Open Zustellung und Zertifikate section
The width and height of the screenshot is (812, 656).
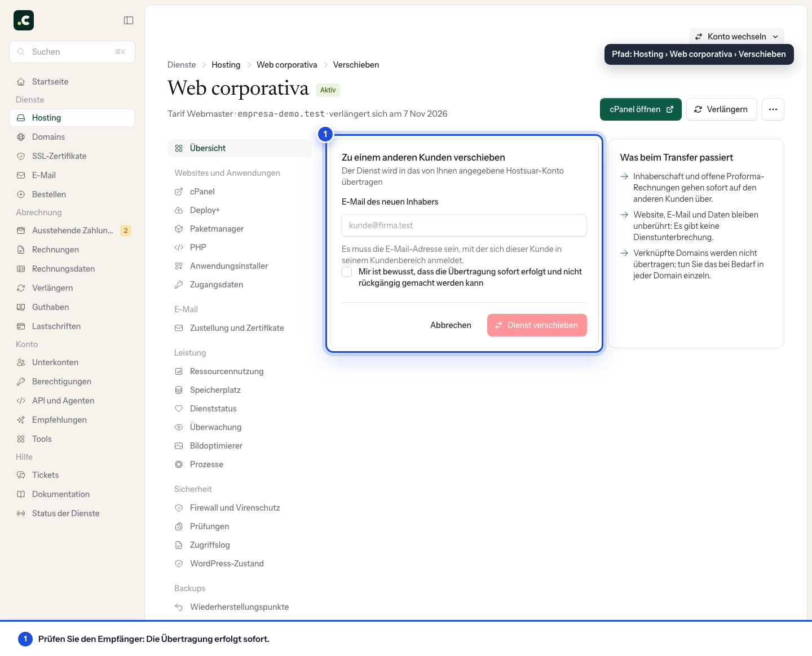(x=240, y=328)
